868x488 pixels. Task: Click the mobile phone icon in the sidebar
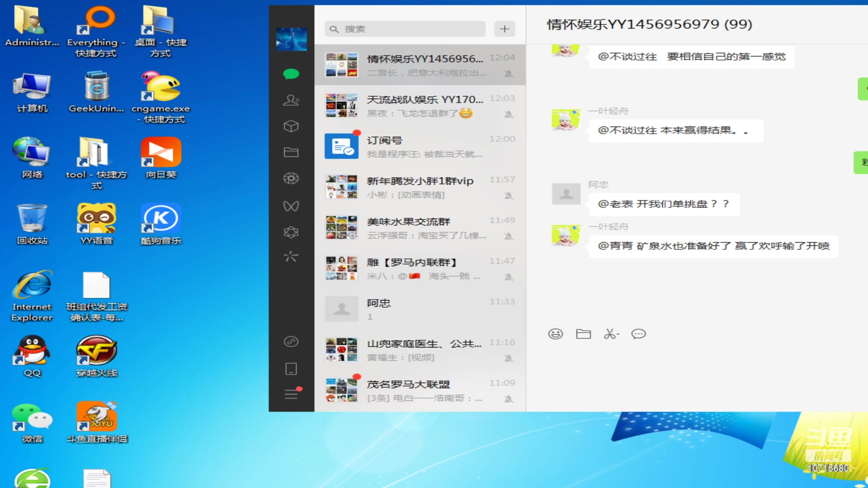[291, 369]
